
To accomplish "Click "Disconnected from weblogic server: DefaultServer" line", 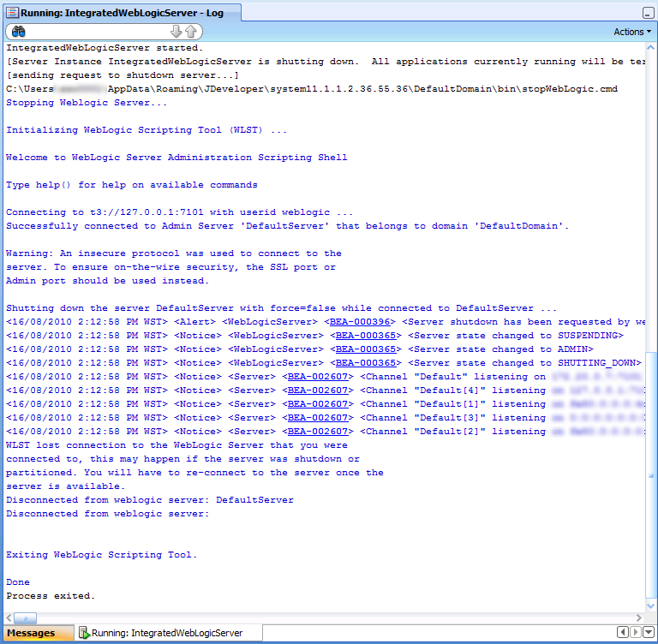I will click(x=150, y=500).
